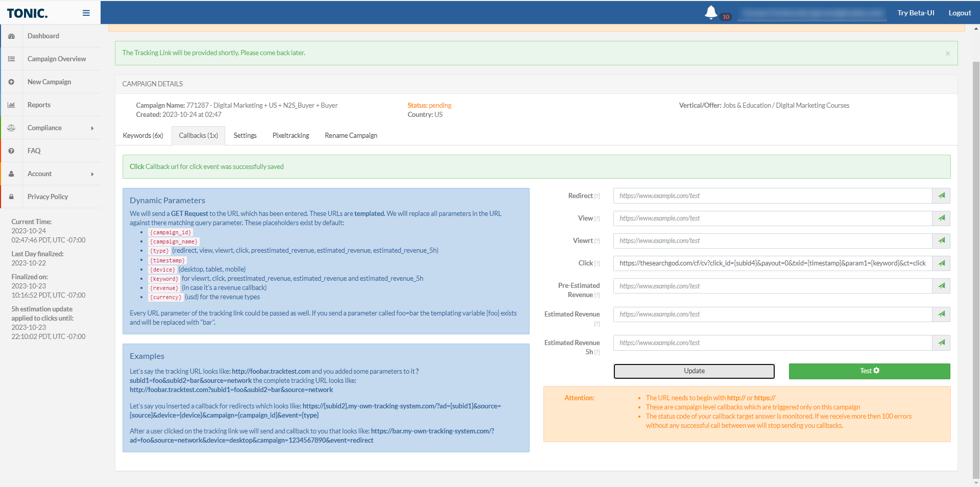980x487 pixels.
Task: Click the {keyword} placeholder text
Action: click(164, 279)
